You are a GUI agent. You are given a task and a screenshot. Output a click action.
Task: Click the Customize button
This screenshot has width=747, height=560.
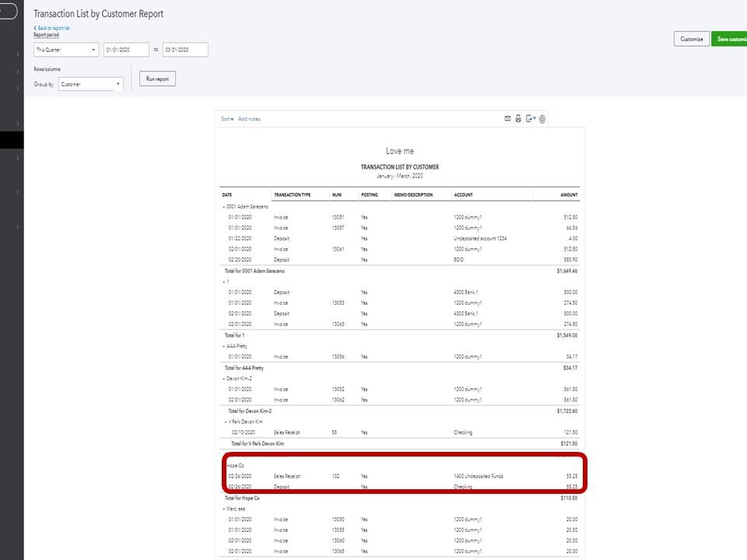[x=692, y=39]
